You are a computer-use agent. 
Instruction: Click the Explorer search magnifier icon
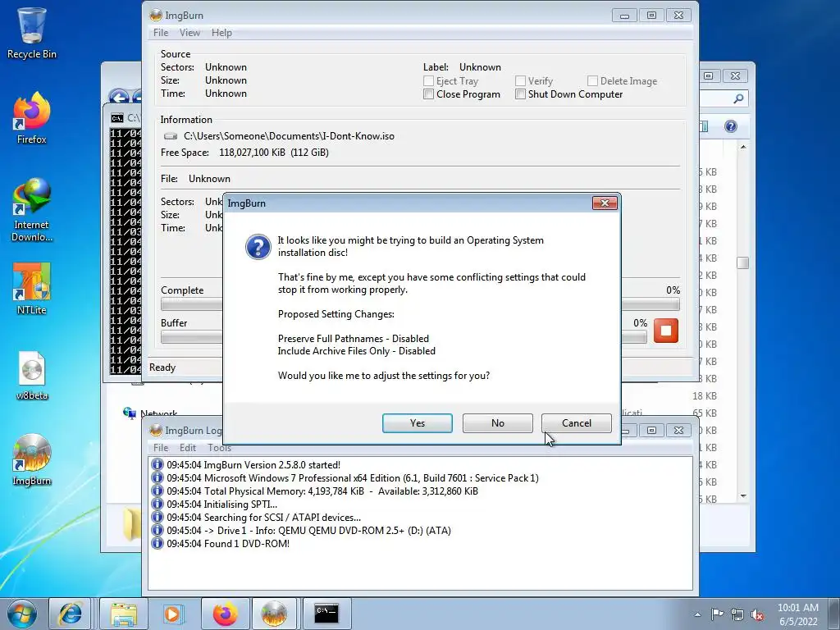pyautogui.click(x=739, y=98)
